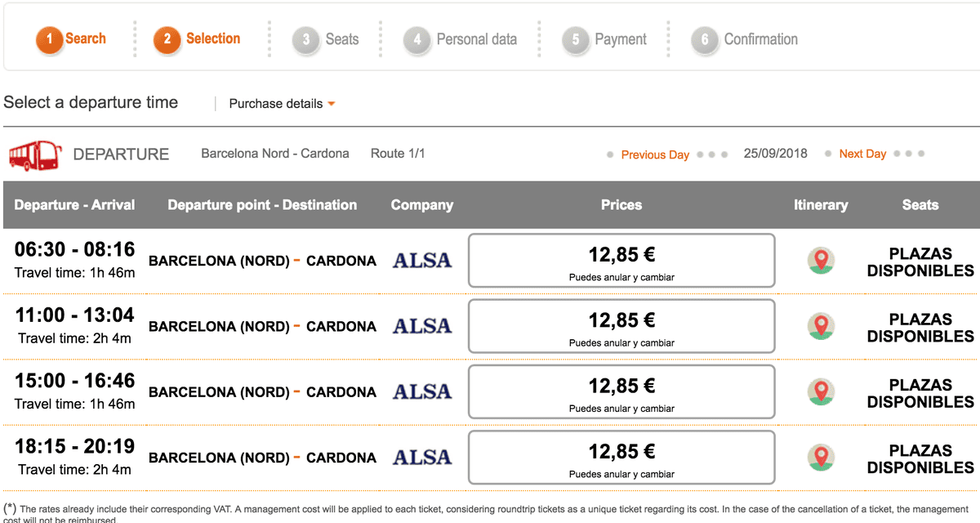Go to Previous Day schedule
Screen dimensions: 980x523
(655, 154)
